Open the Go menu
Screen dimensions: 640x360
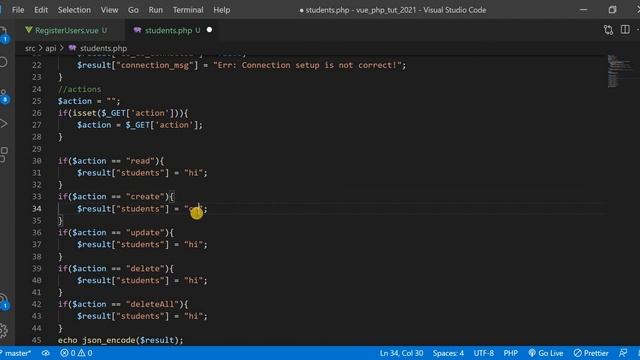pos(133,10)
